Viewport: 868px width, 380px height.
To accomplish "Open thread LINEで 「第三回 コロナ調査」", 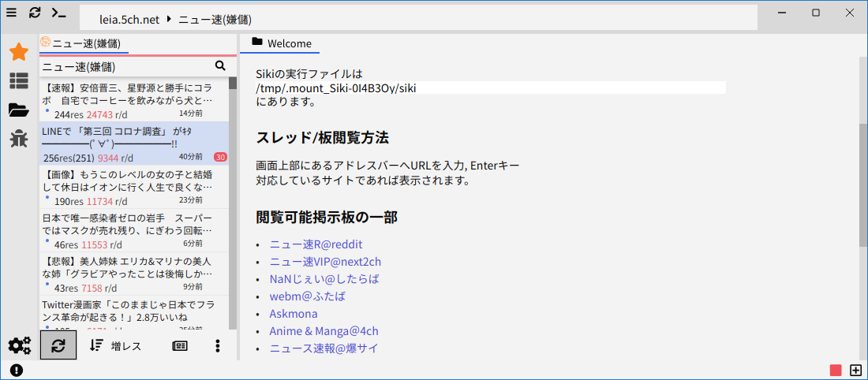I will (134, 143).
